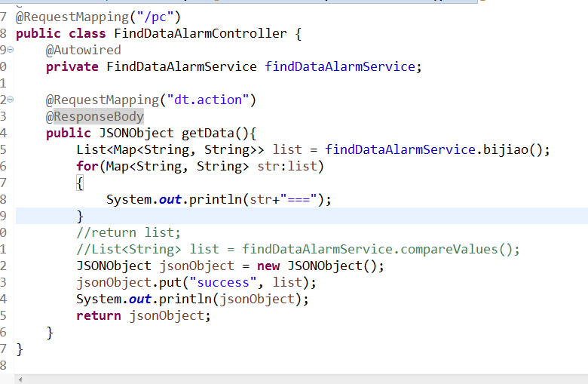This screenshot has width=588, height=384.
Task: Click the commented line //return list;
Action: point(129,232)
